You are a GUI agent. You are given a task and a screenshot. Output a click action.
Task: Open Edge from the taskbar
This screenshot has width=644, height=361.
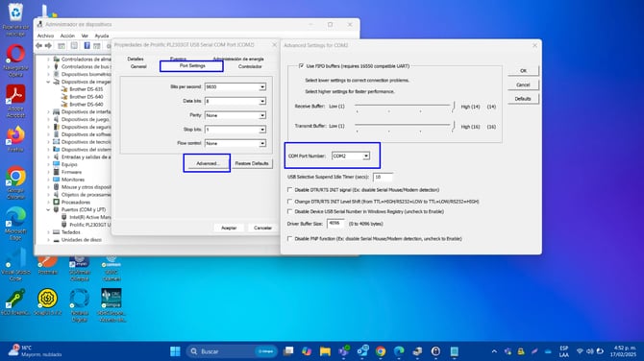coord(399,351)
